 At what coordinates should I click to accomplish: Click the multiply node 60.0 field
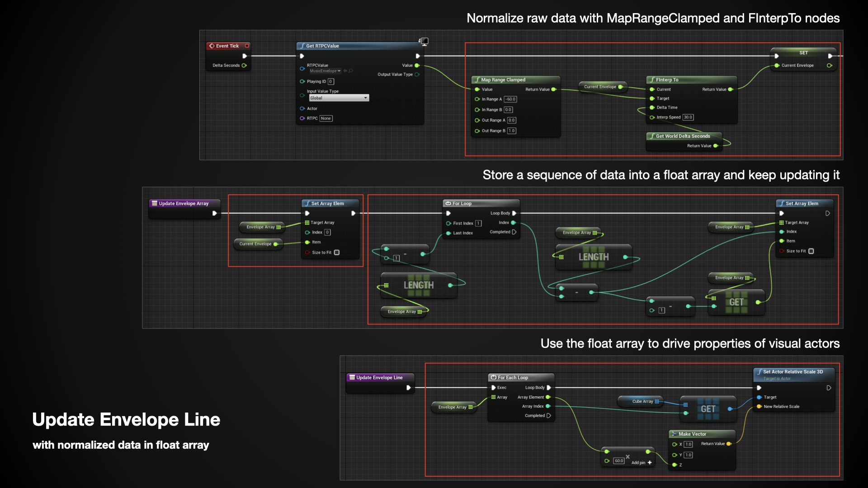coord(619,461)
